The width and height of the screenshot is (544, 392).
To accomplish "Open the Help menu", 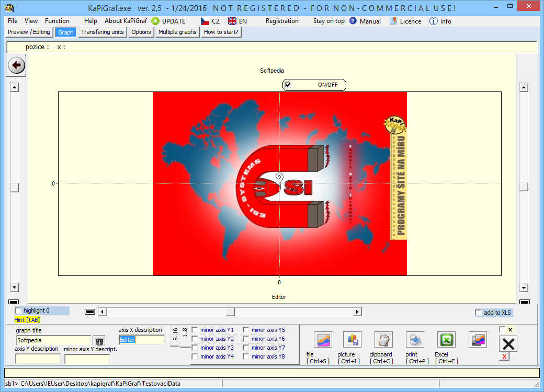I will point(90,21).
